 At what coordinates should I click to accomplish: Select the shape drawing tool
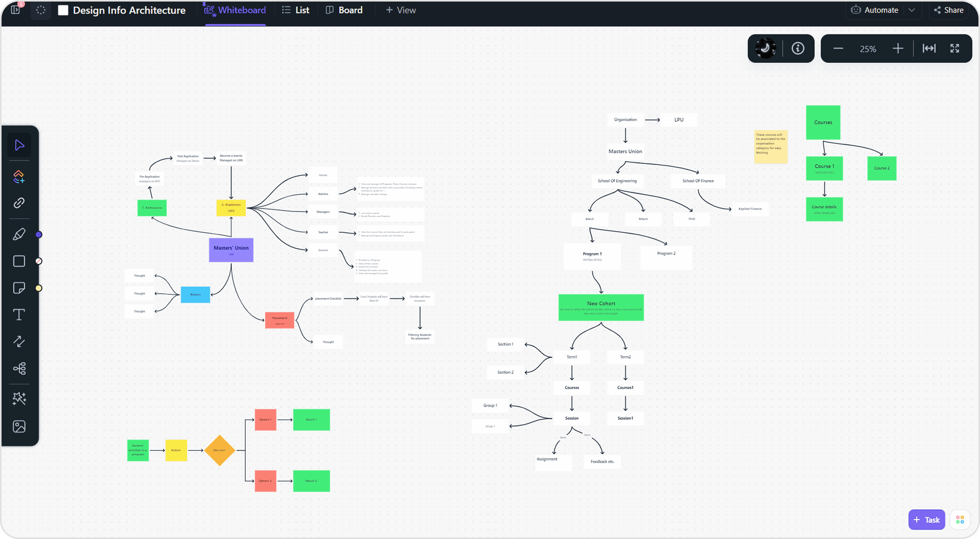coord(19,261)
